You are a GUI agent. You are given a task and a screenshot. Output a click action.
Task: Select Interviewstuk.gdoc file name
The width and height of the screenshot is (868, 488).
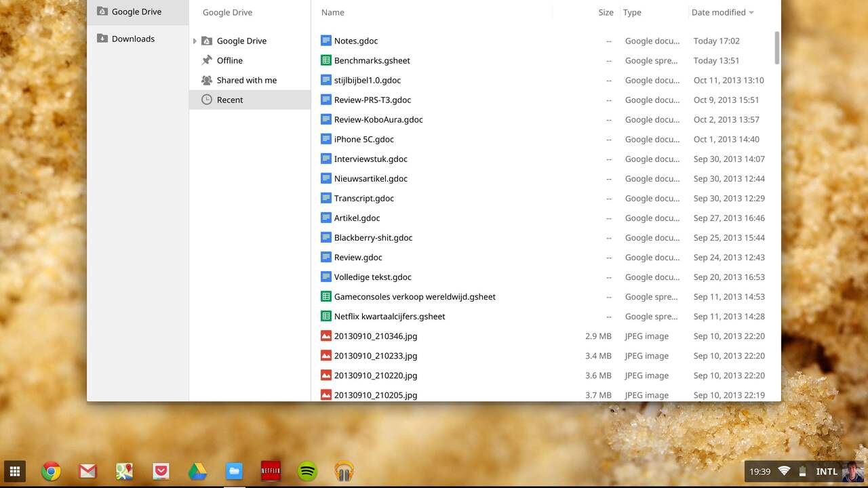tap(371, 159)
